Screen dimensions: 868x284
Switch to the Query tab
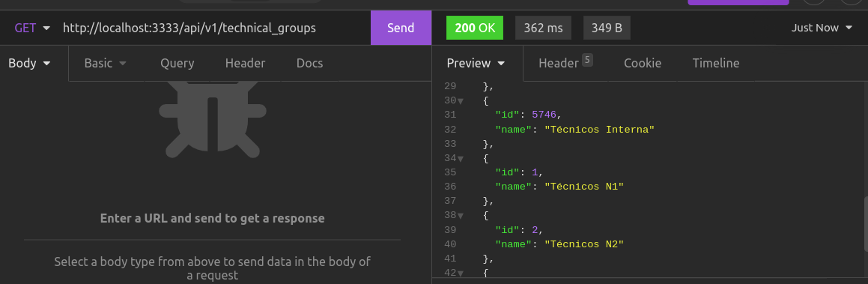point(177,63)
